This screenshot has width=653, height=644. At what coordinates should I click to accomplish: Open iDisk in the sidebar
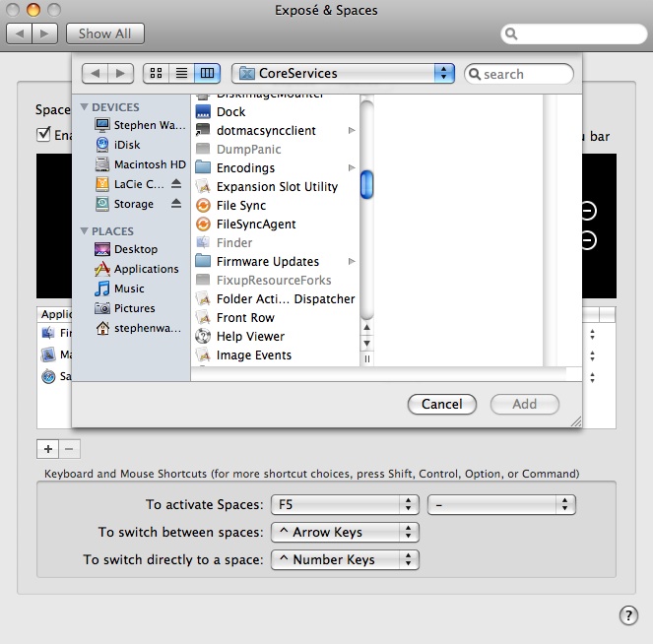[118, 145]
